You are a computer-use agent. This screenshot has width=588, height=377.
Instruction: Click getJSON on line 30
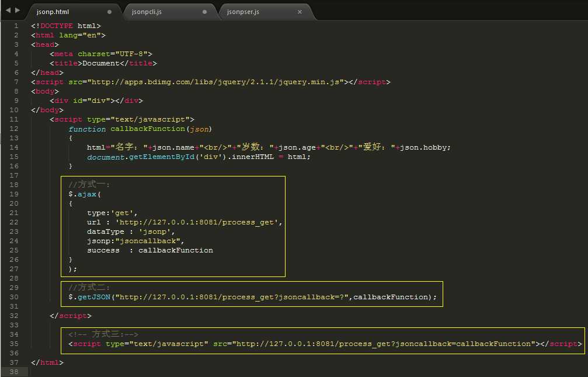(94, 297)
